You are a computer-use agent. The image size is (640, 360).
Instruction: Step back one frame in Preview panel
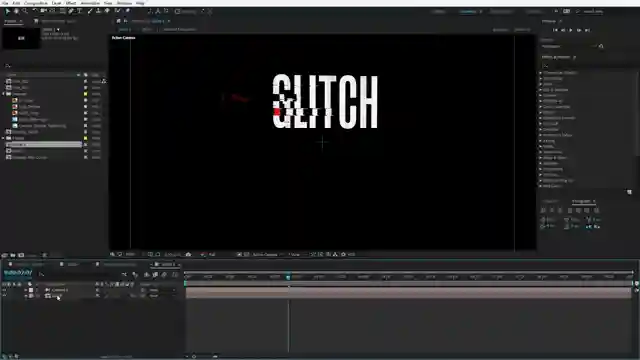point(563,30)
